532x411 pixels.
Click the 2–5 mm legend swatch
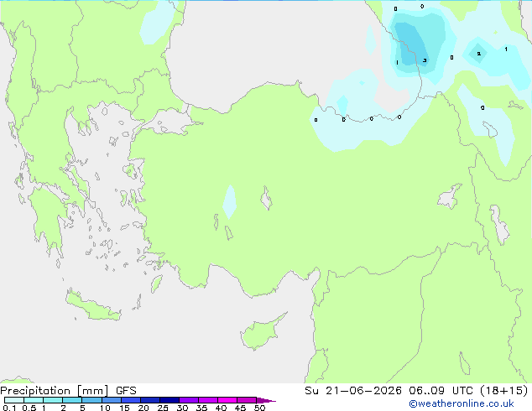(x=72, y=400)
